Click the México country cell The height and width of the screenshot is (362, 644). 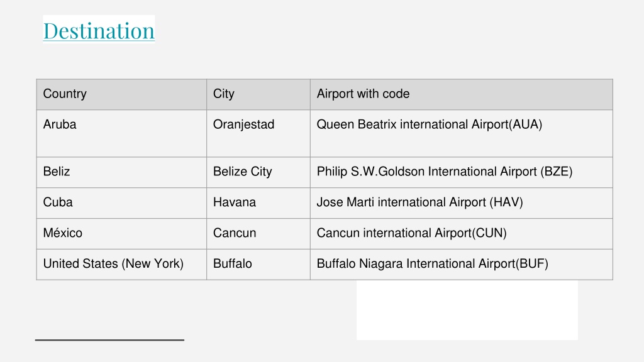coord(121,234)
